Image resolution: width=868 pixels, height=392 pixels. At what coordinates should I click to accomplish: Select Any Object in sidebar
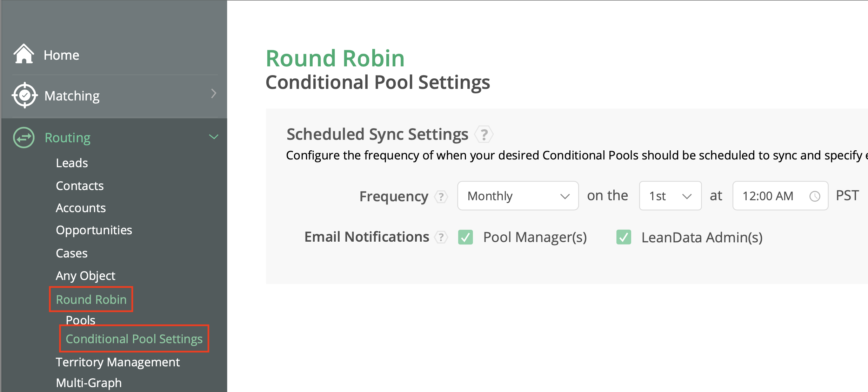pos(86,276)
